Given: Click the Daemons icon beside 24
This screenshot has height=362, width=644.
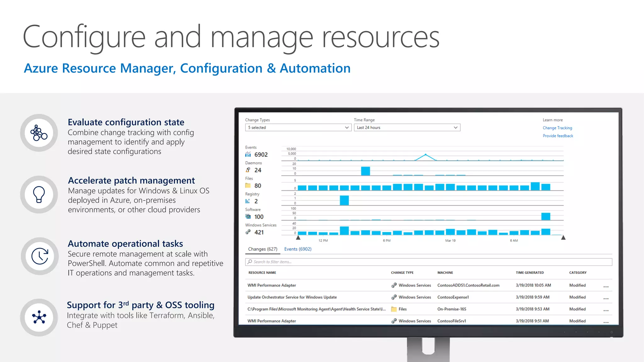Looking at the screenshot, I should click(x=248, y=170).
